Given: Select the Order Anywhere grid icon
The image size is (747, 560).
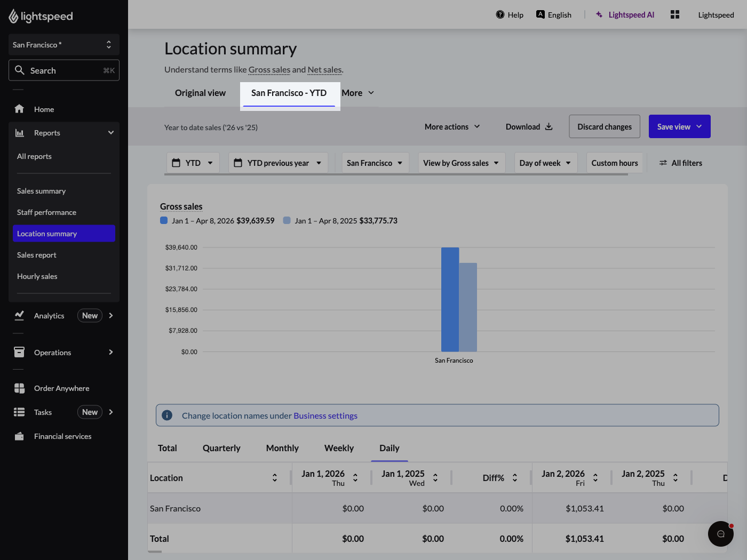Looking at the screenshot, I should [x=19, y=388].
